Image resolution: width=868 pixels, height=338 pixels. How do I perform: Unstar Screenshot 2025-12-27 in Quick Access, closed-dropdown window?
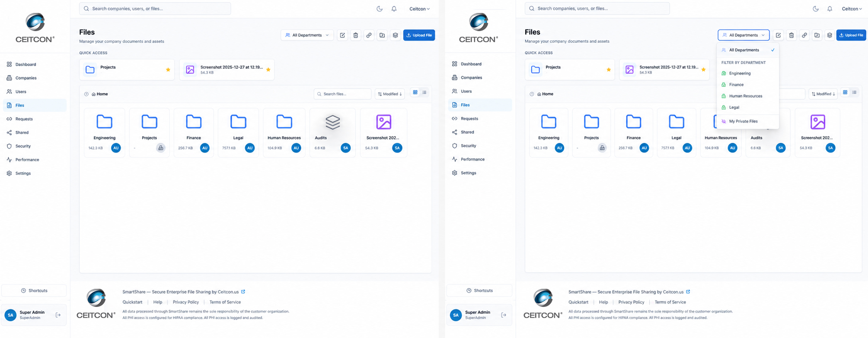268,69
